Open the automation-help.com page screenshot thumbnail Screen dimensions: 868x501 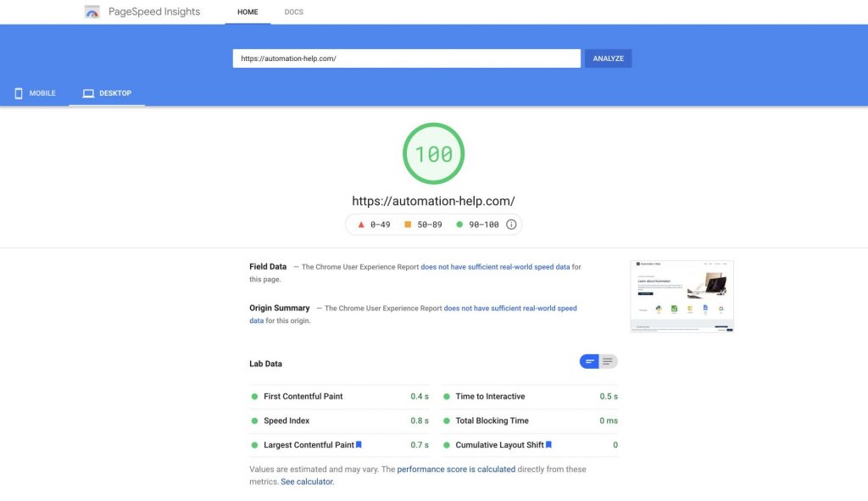(x=682, y=297)
